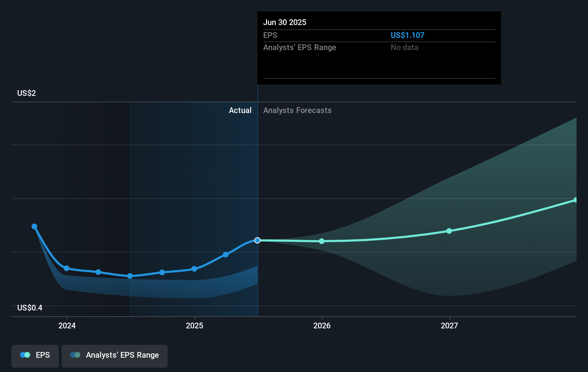The width and height of the screenshot is (588, 372).
Task: Select the lowest actual EPS data point
Action: [x=130, y=276]
